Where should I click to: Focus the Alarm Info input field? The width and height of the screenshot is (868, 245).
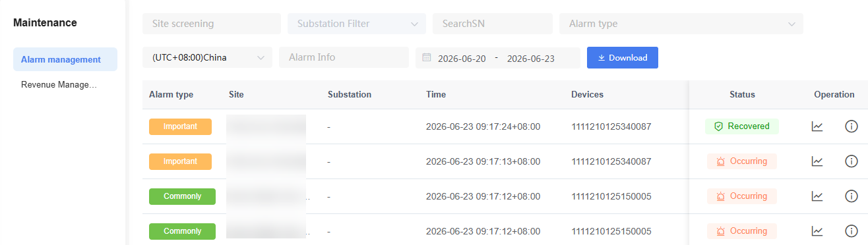[344, 57]
